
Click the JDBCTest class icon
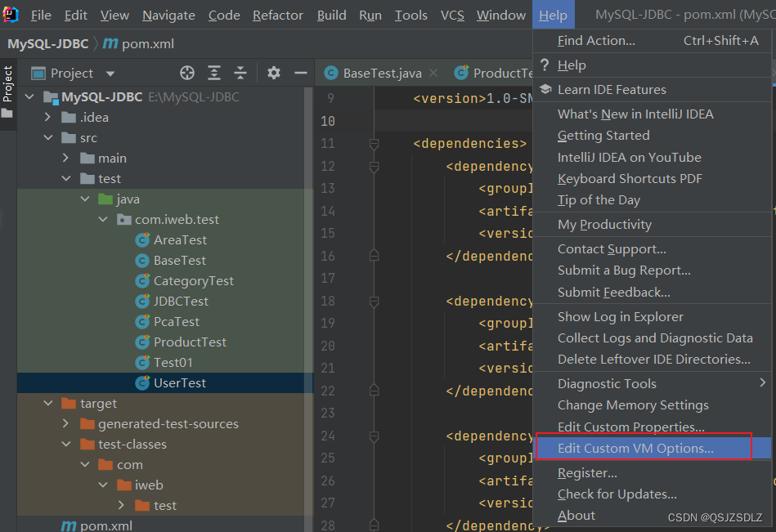(142, 301)
